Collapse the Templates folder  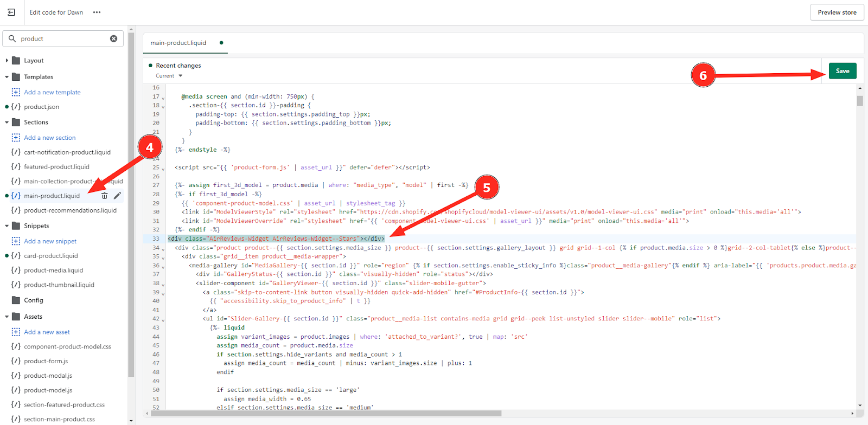pos(7,77)
